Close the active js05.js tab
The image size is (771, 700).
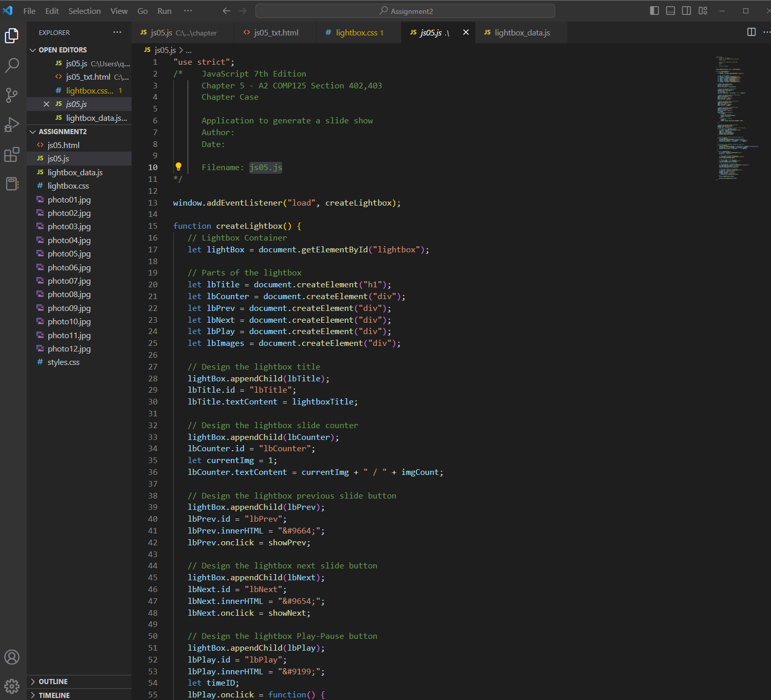click(466, 32)
